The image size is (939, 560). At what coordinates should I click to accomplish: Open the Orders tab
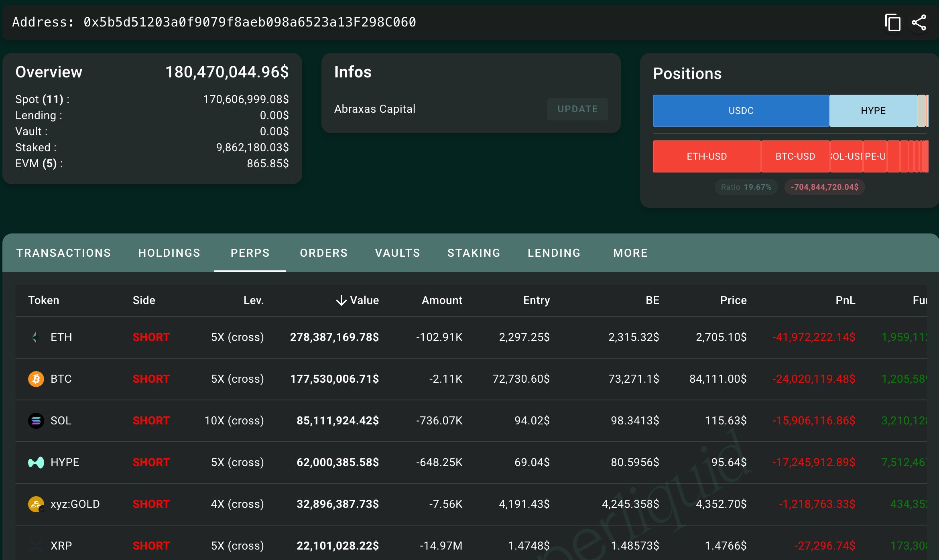pos(323,253)
